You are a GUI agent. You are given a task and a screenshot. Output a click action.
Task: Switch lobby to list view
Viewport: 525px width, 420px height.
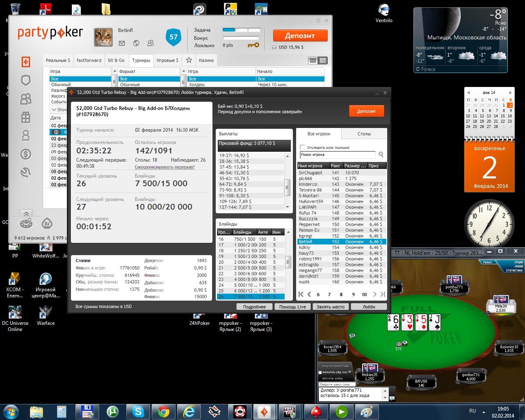click(323, 60)
